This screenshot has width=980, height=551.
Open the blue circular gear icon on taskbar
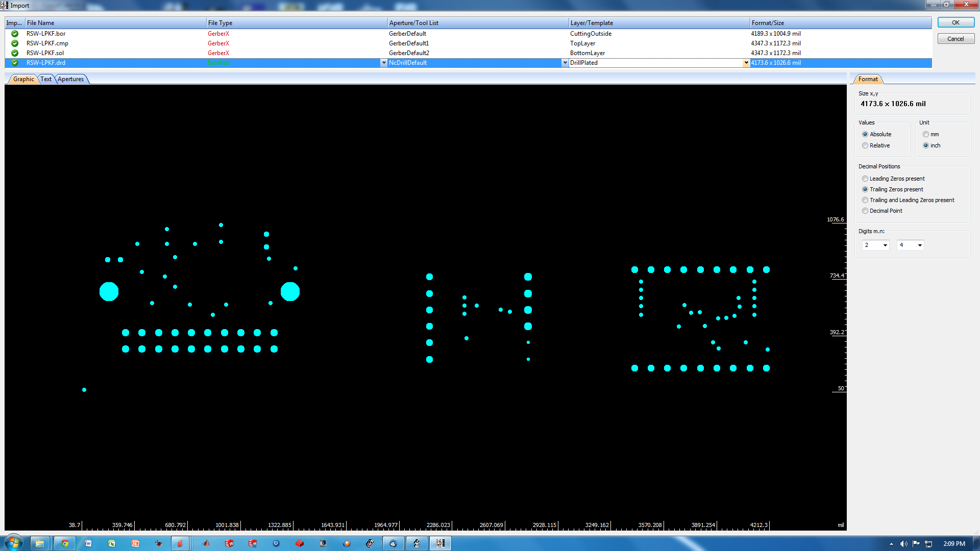[x=276, y=543]
